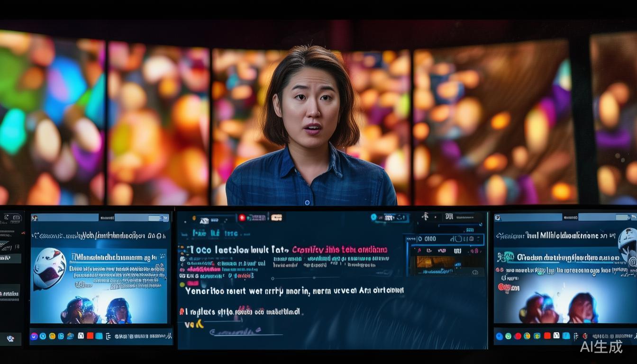The image size is (637, 364).
Task: Click the two-people photo on left monitor
Action: (96, 310)
